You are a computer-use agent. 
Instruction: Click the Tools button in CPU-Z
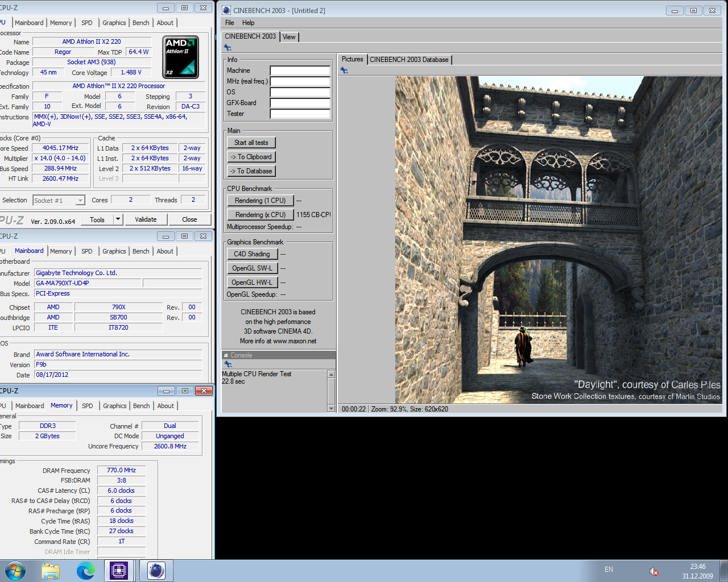click(x=97, y=219)
